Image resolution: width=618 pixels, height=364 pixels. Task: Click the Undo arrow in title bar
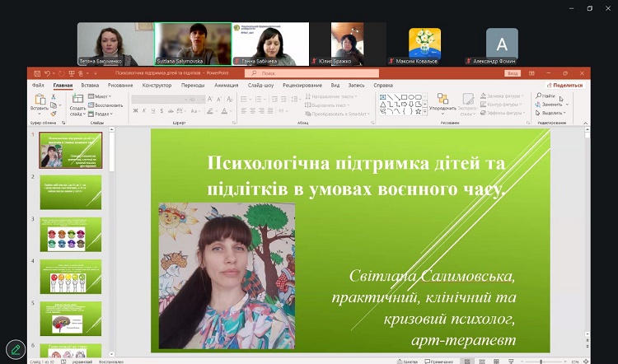pos(49,73)
